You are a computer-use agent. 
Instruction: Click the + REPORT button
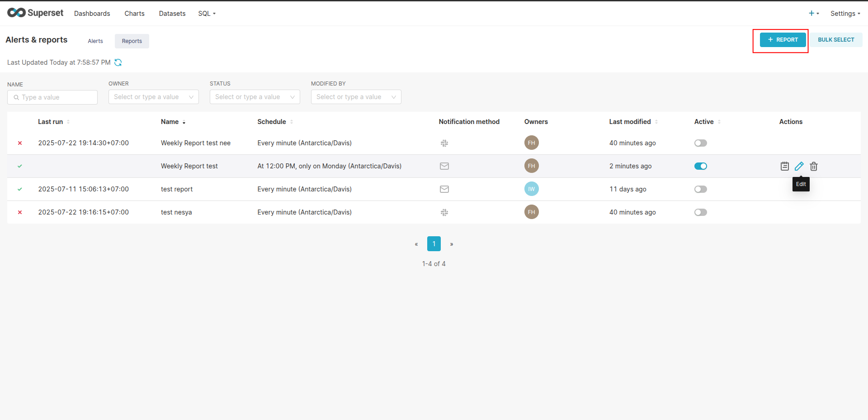(783, 40)
